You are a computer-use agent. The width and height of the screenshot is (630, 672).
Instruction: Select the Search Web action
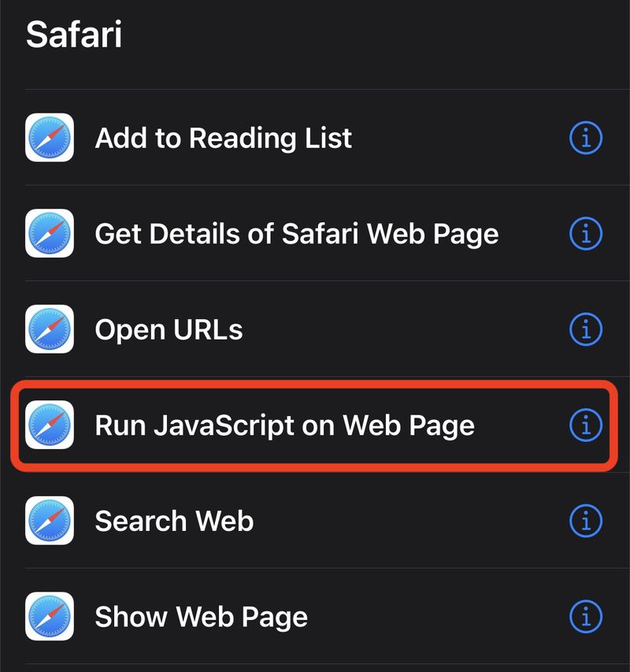173,521
